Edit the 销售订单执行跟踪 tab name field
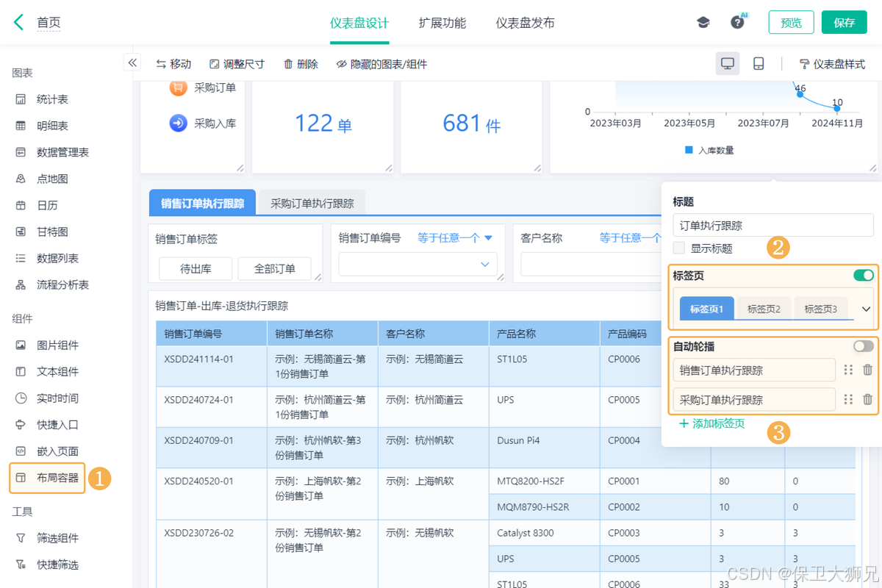Viewport: 882px width, 588px height. point(754,370)
